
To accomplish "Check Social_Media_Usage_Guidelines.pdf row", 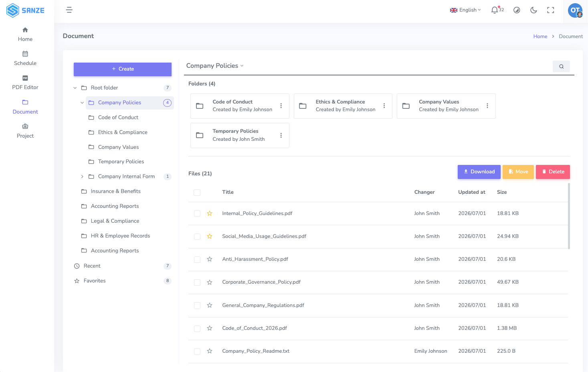I will click(197, 237).
